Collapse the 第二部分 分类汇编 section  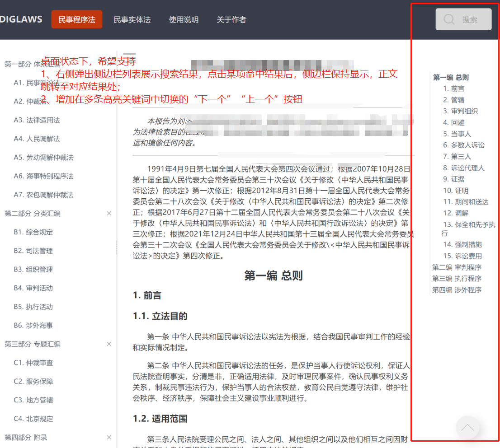109,213
